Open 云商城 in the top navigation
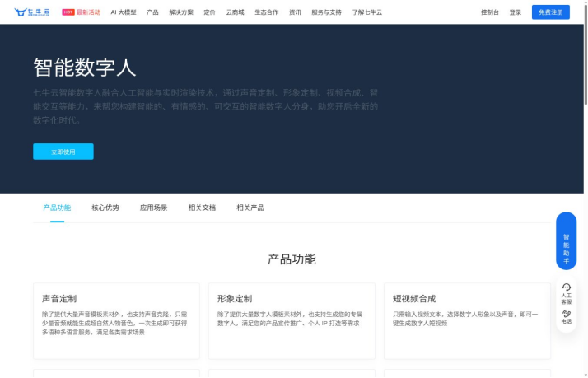Image resolution: width=588 pixels, height=378 pixels. click(236, 12)
